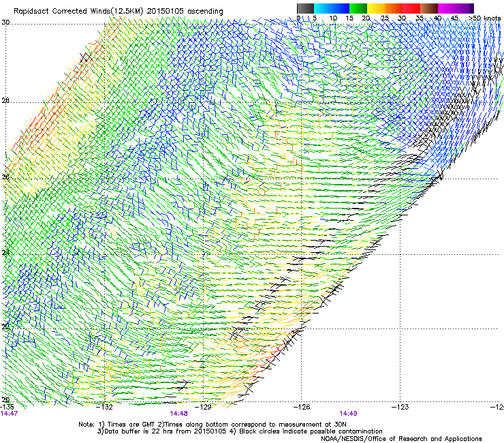Click the yellow 20-25 knots legend swatch
Viewport: 504px width, 443px height.
pos(376,8)
